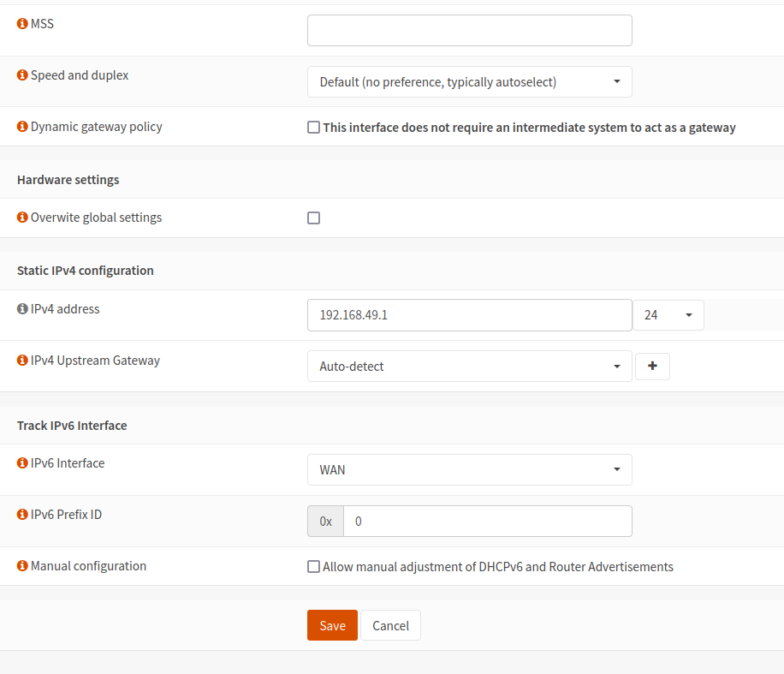Image resolution: width=784 pixels, height=674 pixels.
Task: Enable the dynamic gateway policy checkbox
Action: point(314,128)
